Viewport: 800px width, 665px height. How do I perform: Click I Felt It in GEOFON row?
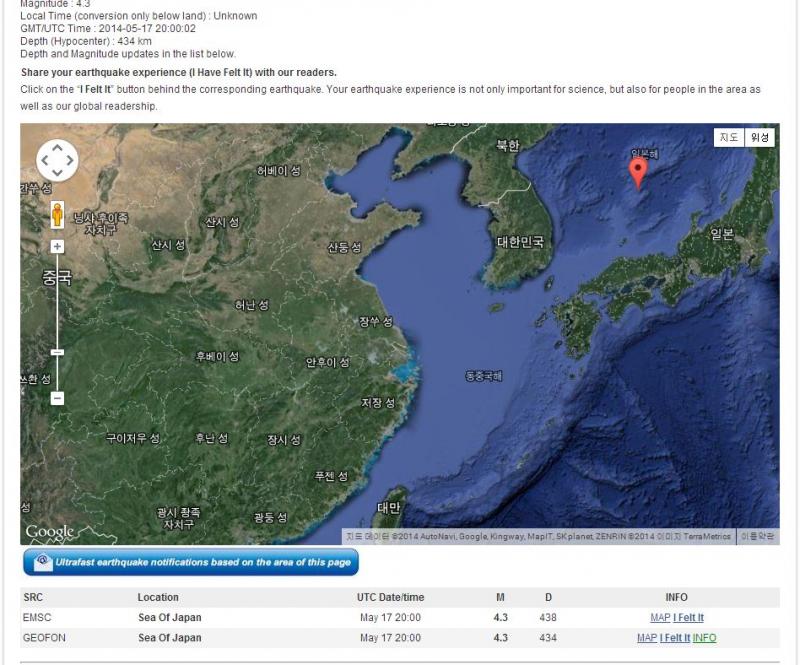coord(675,638)
